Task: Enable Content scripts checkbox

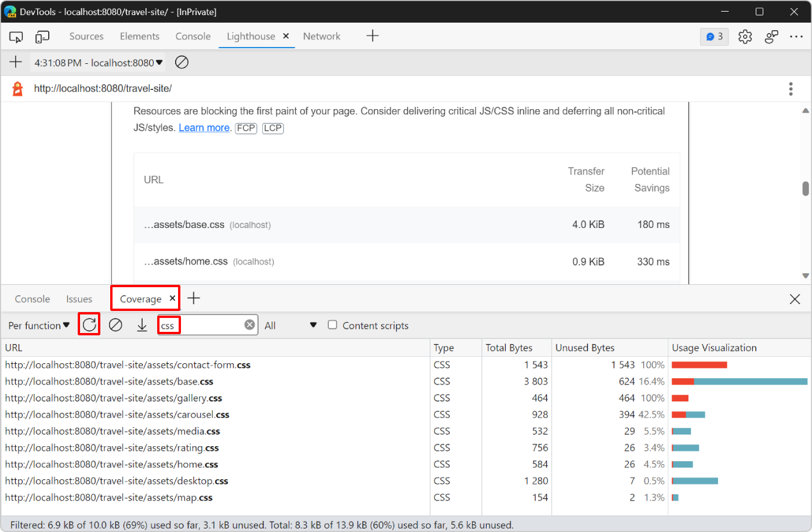Action: pos(332,325)
